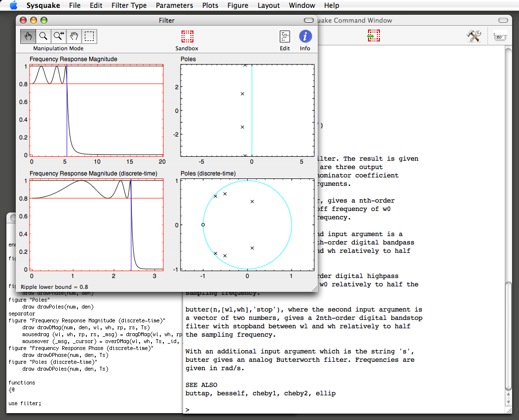519x420 pixels.
Task: Toggle the Filter window toolbar pill button
Action: click(308, 20)
